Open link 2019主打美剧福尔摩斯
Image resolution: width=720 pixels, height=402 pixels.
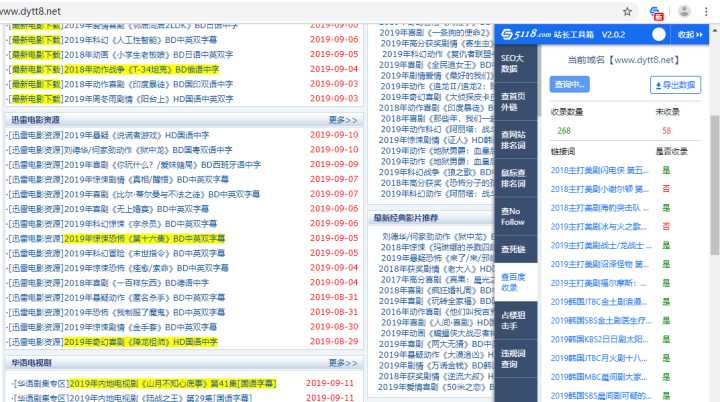598,283
